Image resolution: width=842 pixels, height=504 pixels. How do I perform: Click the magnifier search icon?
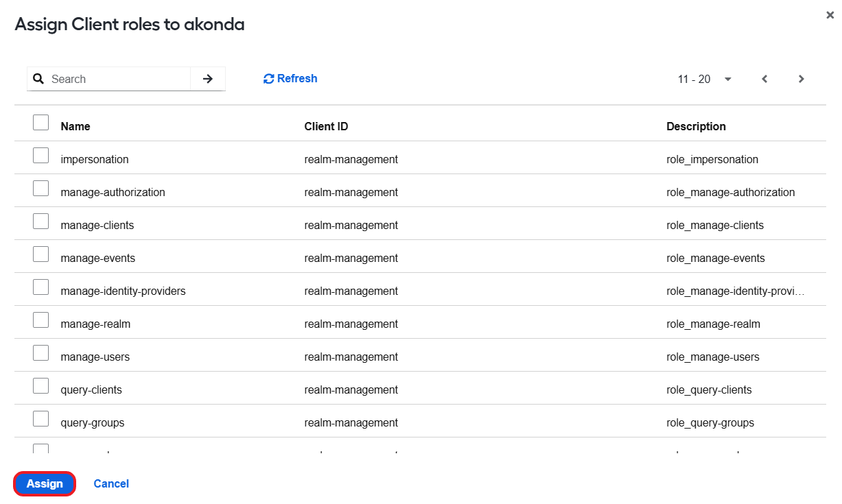pos(39,79)
